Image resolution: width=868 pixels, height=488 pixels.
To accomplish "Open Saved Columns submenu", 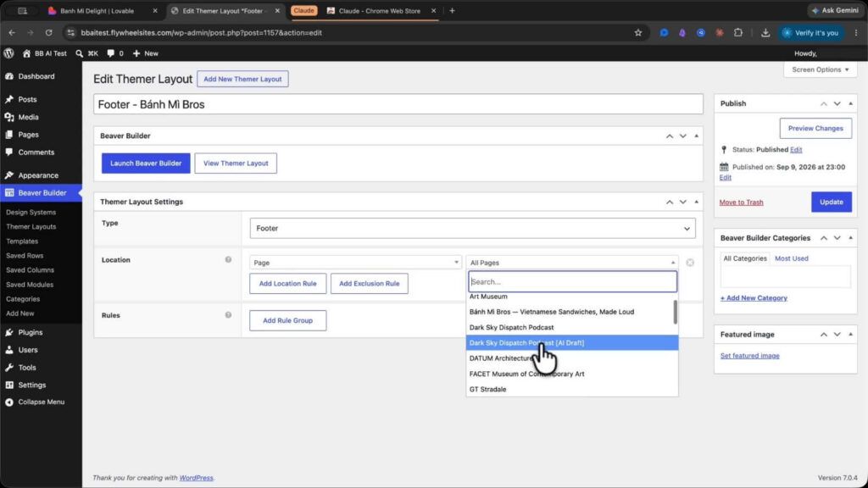I will click(30, 270).
